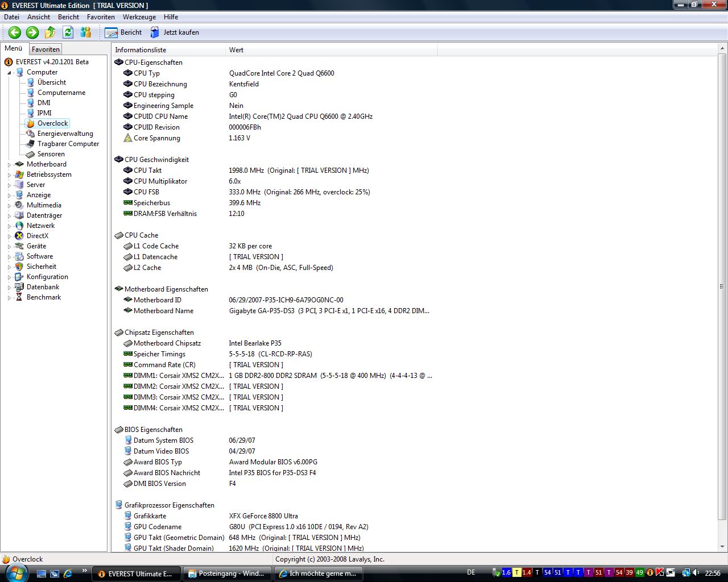The width and height of the screenshot is (728, 582).
Task: Select Übersicht in the tree
Action: (52, 82)
